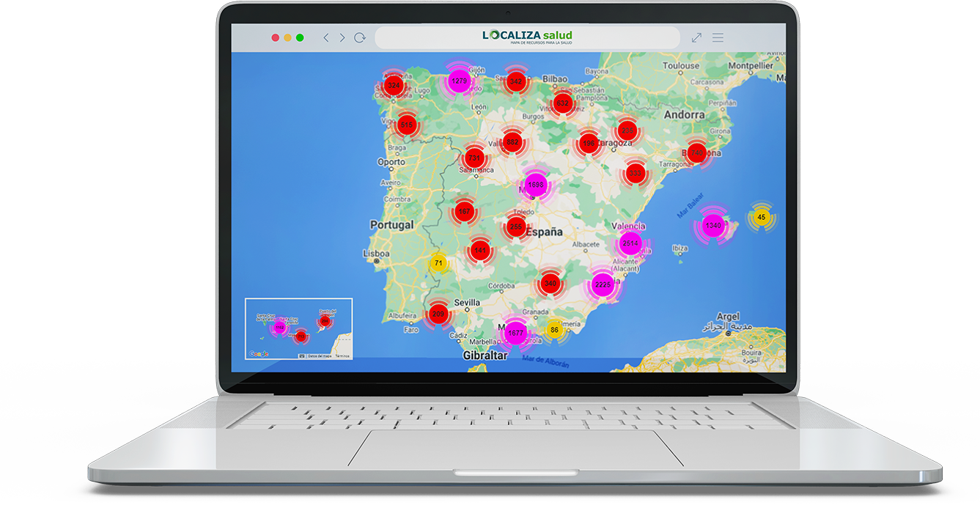Click the browser forward arrow
Image resolution: width=980 pixels, height=505 pixels.
coord(342,37)
